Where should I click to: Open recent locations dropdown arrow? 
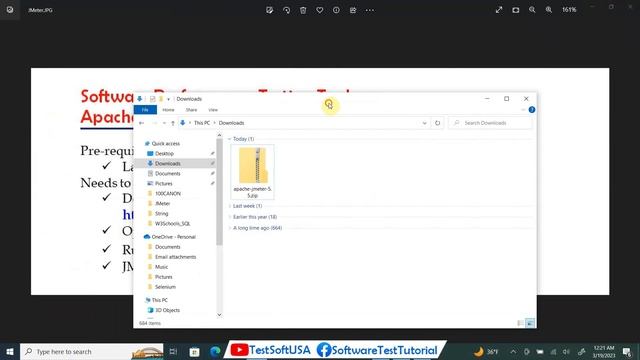tap(164, 123)
